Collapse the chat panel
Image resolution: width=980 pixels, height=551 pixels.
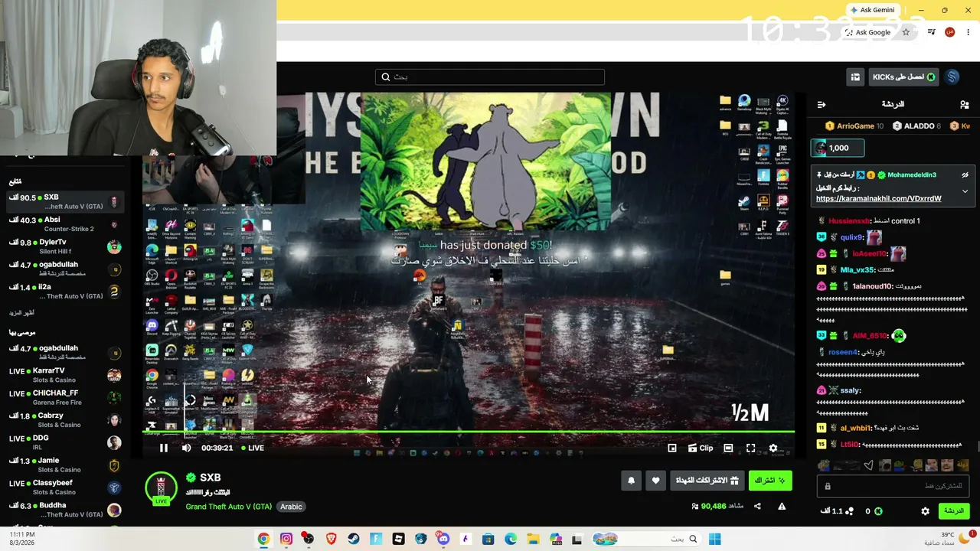pos(822,104)
